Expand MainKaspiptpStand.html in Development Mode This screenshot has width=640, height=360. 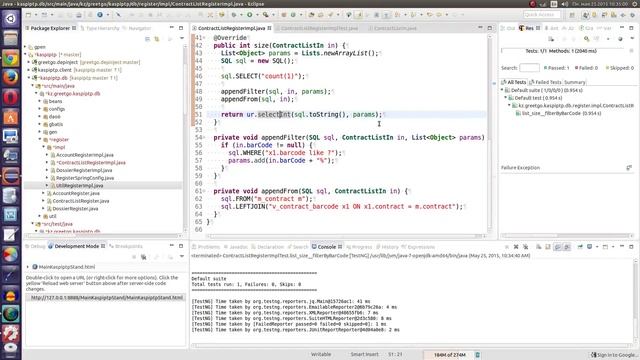point(28,267)
